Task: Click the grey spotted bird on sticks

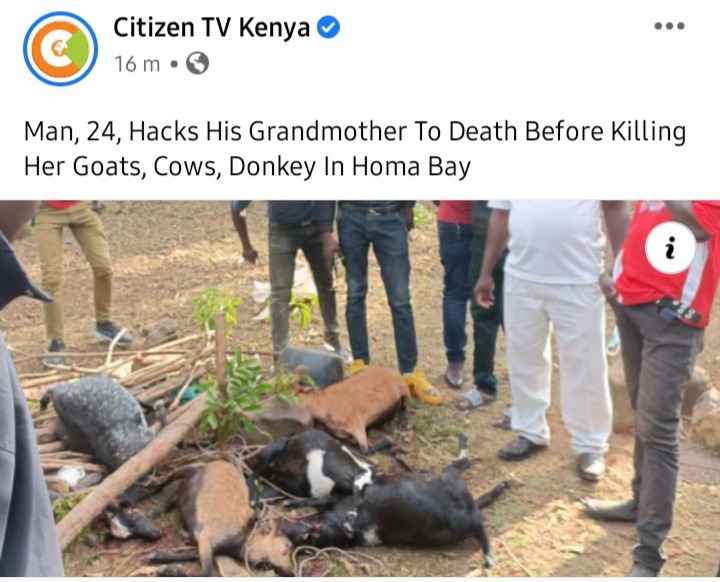Action: [x=101, y=420]
